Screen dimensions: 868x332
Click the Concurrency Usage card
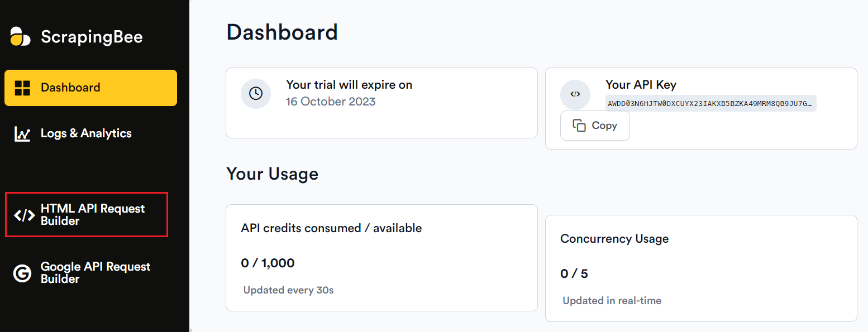(x=701, y=268)
